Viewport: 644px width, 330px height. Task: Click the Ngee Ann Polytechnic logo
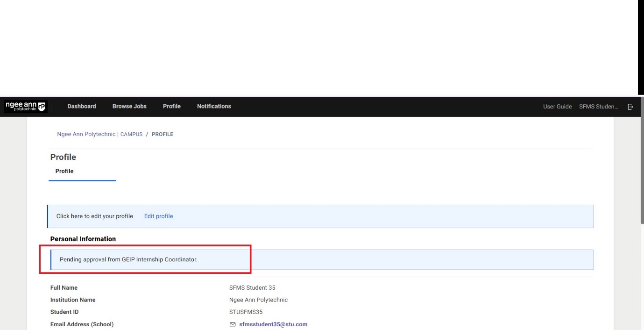(26, 107)
